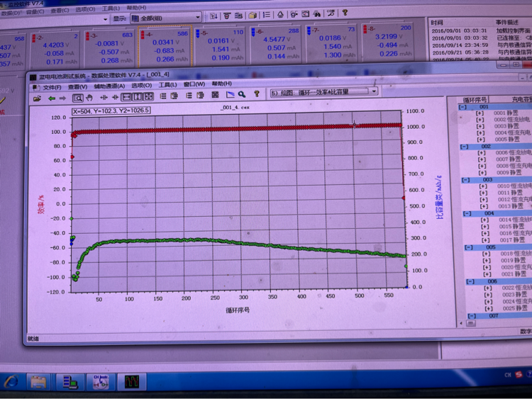The image size is (532, 399).
Task: Click the green forward arrow icon
Action: 62,99
